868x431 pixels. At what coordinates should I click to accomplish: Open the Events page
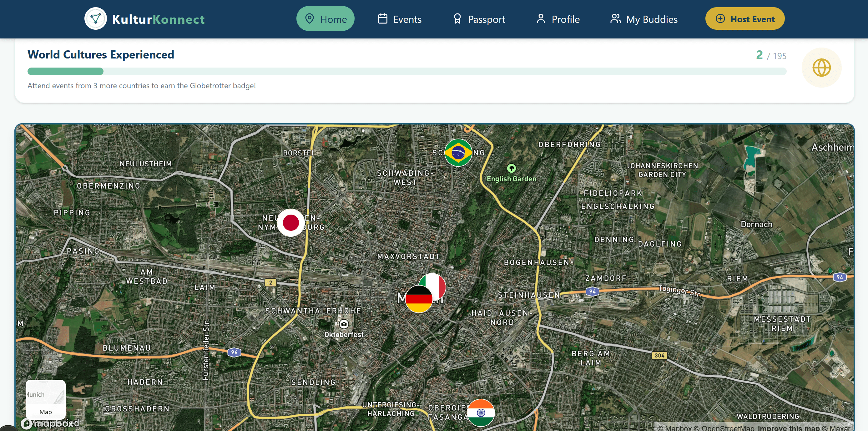click(x=399, y=19)
